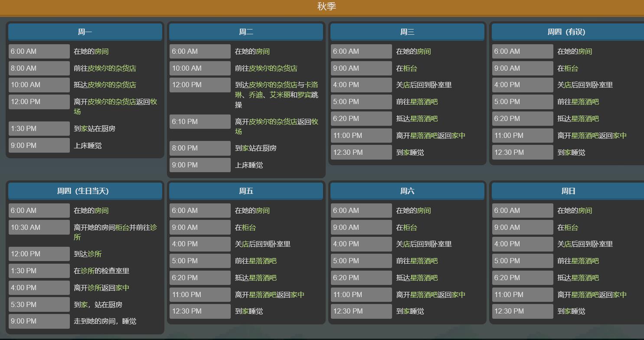Open 柜台 link in 周四 (生日当天) 10:30 AM row
Image resolution: width=644 pixels, height=340 pixels.
click(122, 227)
